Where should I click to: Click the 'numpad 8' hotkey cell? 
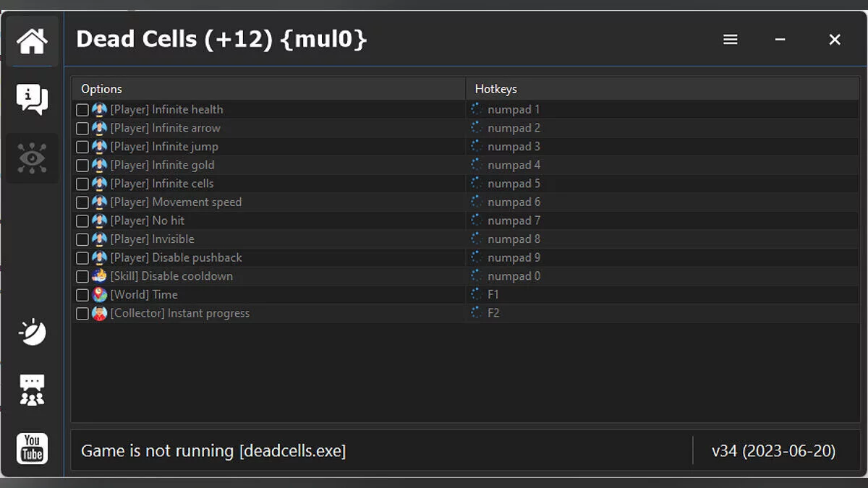coord(663,239)
